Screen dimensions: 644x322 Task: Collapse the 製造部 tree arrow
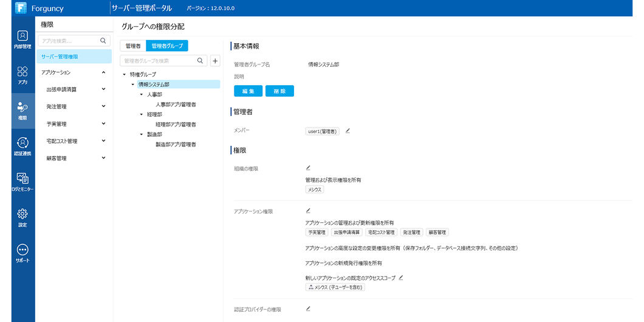(142, 135)
